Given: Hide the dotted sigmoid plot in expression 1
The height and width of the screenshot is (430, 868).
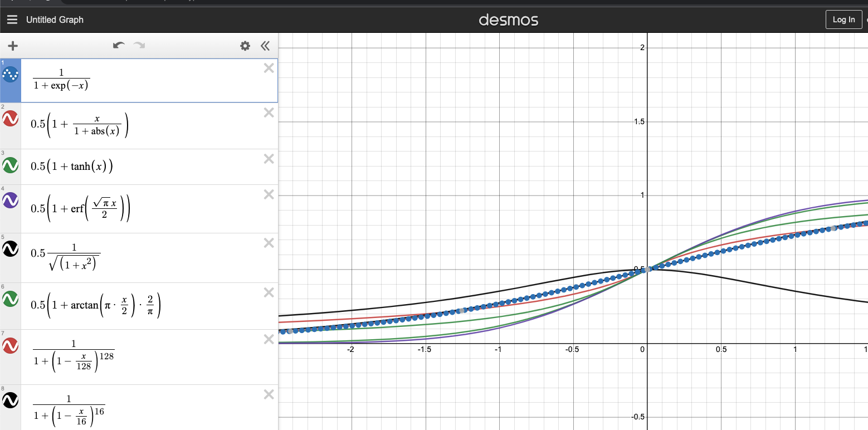Looking at the screenshot, I should click(10, 73).
